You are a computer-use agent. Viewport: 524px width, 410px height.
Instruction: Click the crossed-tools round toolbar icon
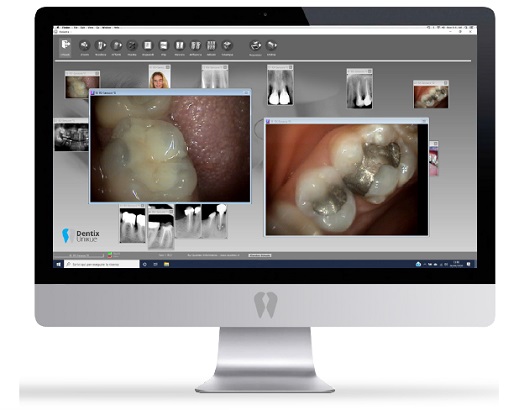click(132, 45)
